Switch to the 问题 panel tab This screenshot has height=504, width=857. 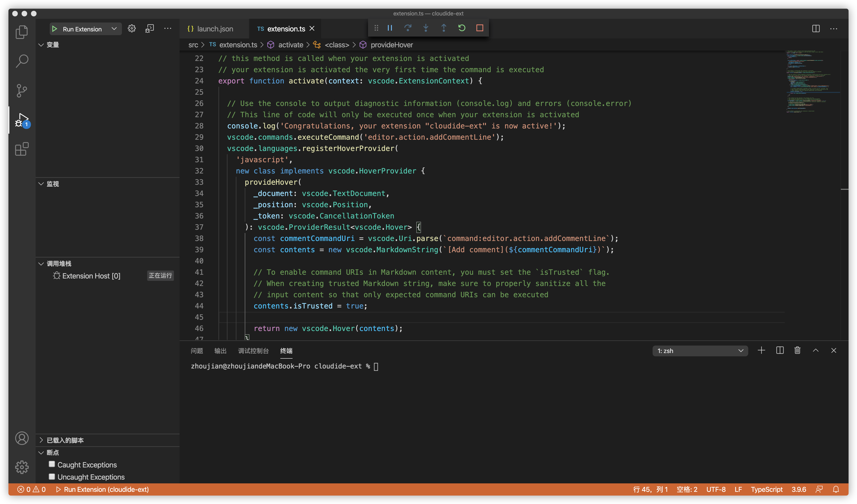pos(197,351)
